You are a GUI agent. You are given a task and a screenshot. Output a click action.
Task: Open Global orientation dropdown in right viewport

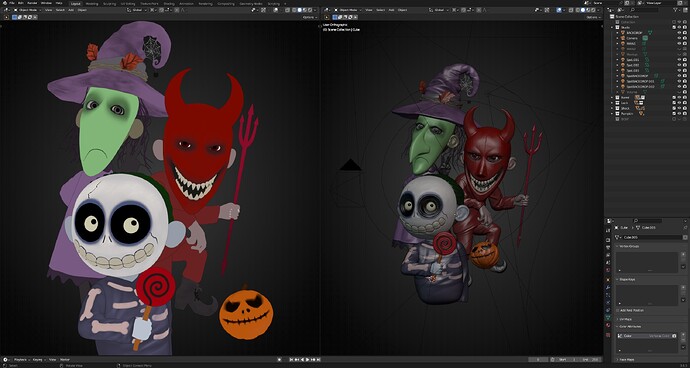click(439, 10)
